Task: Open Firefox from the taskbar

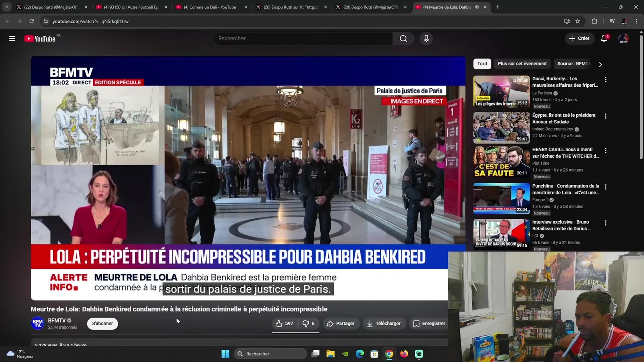Action: coord(404,354)
